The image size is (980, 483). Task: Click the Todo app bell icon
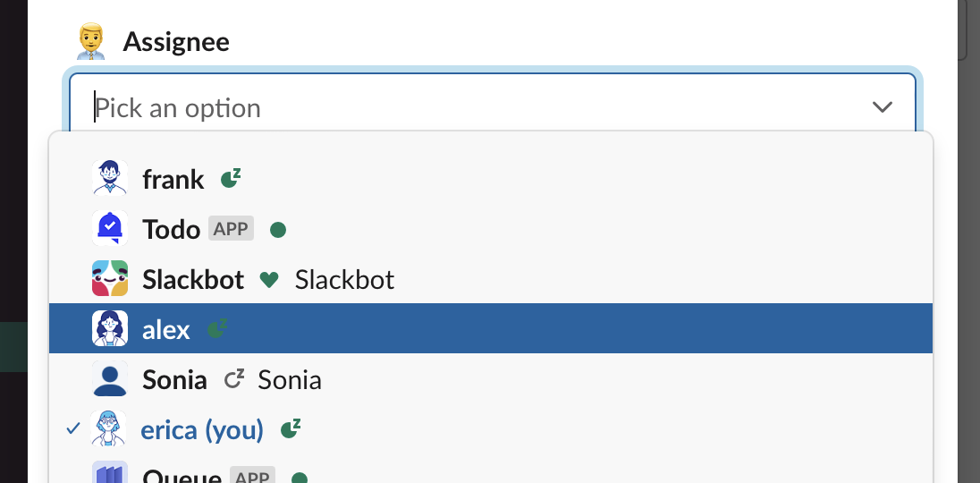coord(110,229)
